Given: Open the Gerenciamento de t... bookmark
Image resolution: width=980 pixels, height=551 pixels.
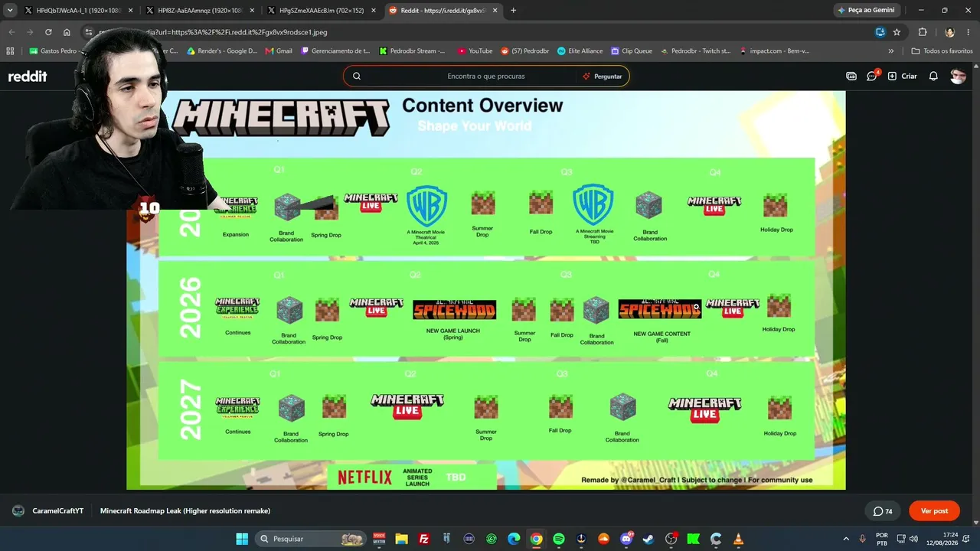Looking at the screenshot, I should (x=335, y=51).
